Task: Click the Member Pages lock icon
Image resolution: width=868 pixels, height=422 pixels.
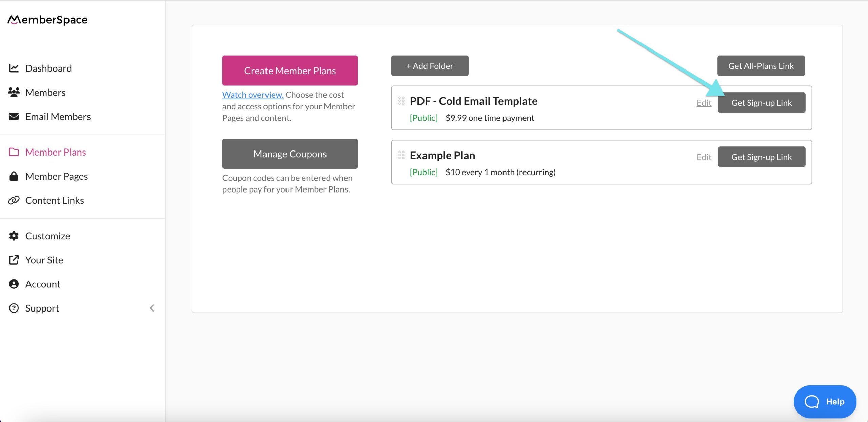Action: click(x=14, y=176)
